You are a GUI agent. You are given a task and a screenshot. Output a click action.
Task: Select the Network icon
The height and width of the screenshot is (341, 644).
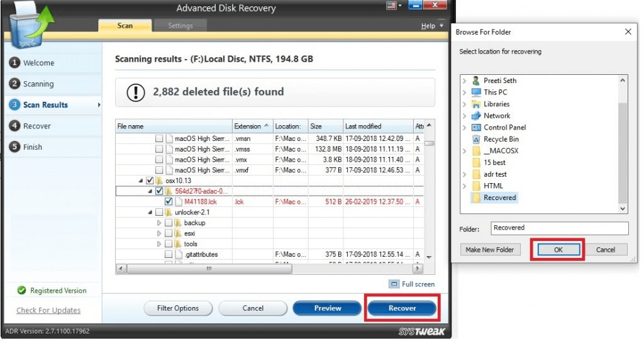coord(476,115)
